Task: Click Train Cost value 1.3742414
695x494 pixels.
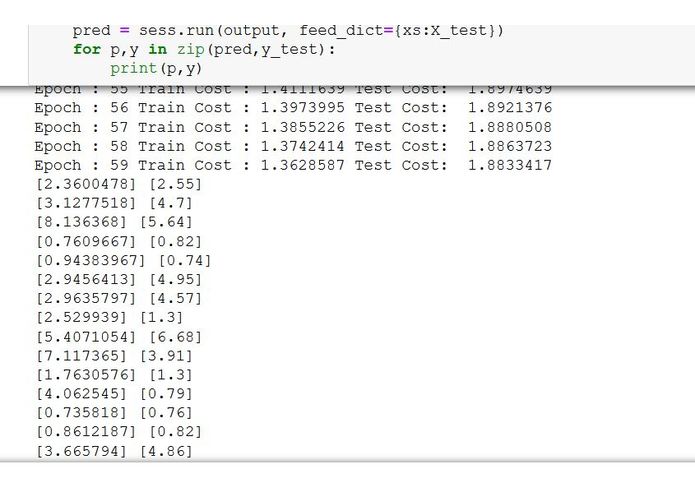Action: click(x=303, y=146)
